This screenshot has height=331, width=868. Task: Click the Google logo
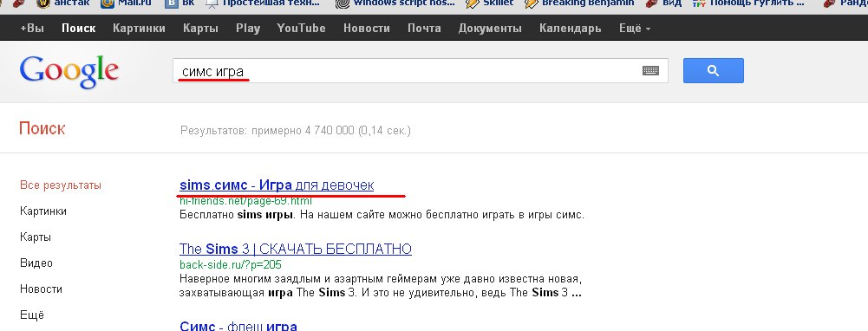click(x=69, y=72)
